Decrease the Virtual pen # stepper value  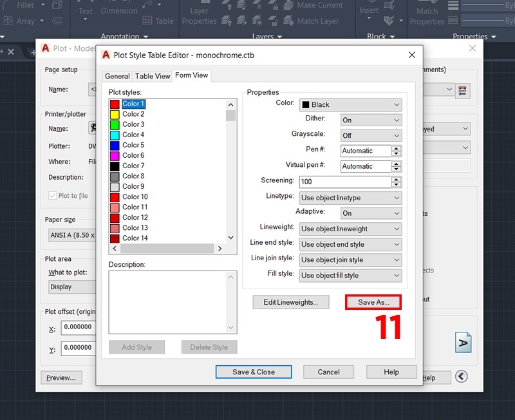tap(396, 169)
